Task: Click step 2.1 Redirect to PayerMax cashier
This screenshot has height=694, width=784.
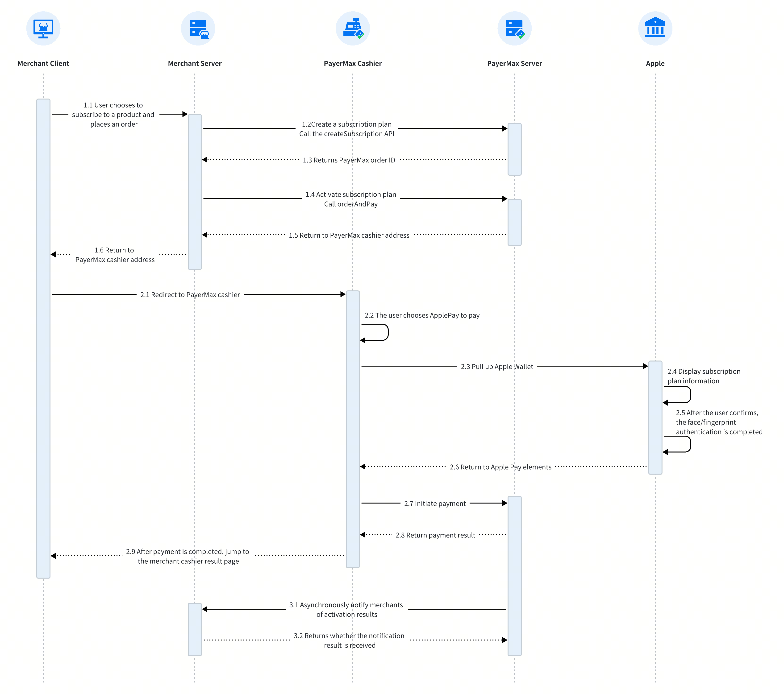Action: [x=190, y=294]
